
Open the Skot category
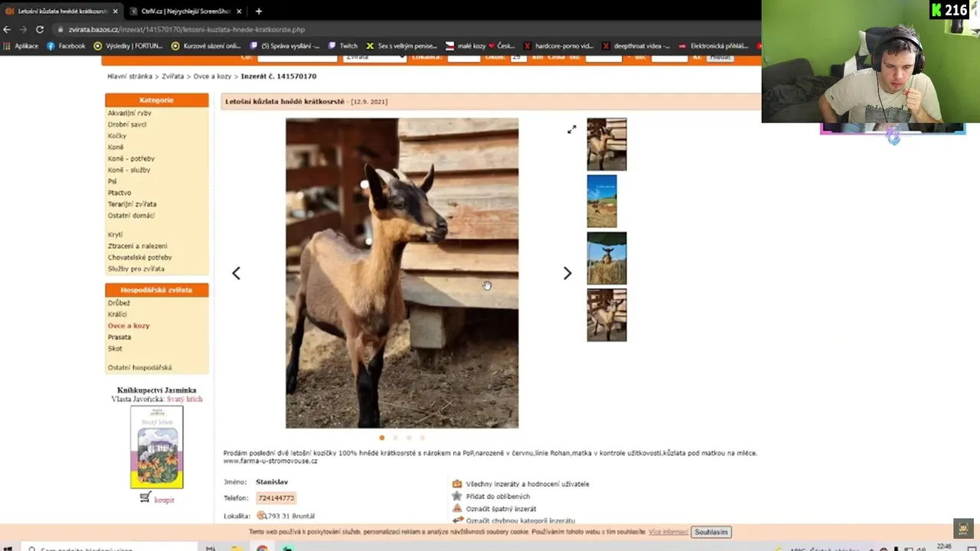click(115, 349)
